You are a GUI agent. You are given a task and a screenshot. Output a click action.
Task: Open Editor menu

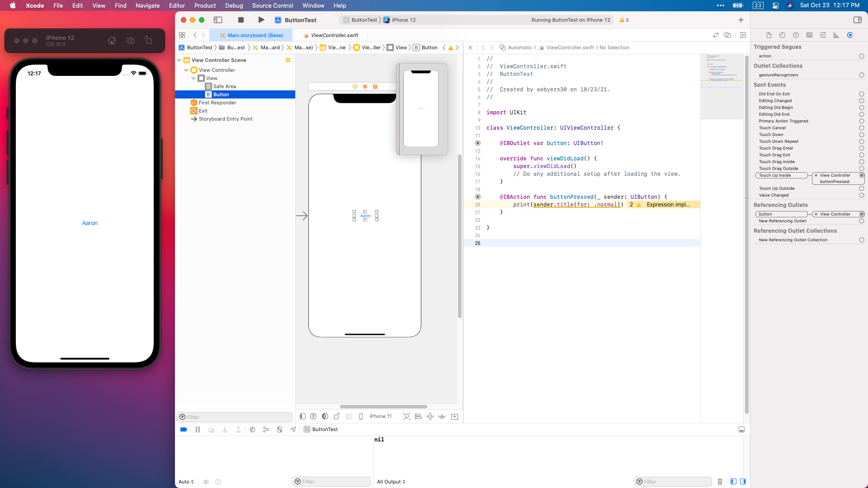[177, 5]
